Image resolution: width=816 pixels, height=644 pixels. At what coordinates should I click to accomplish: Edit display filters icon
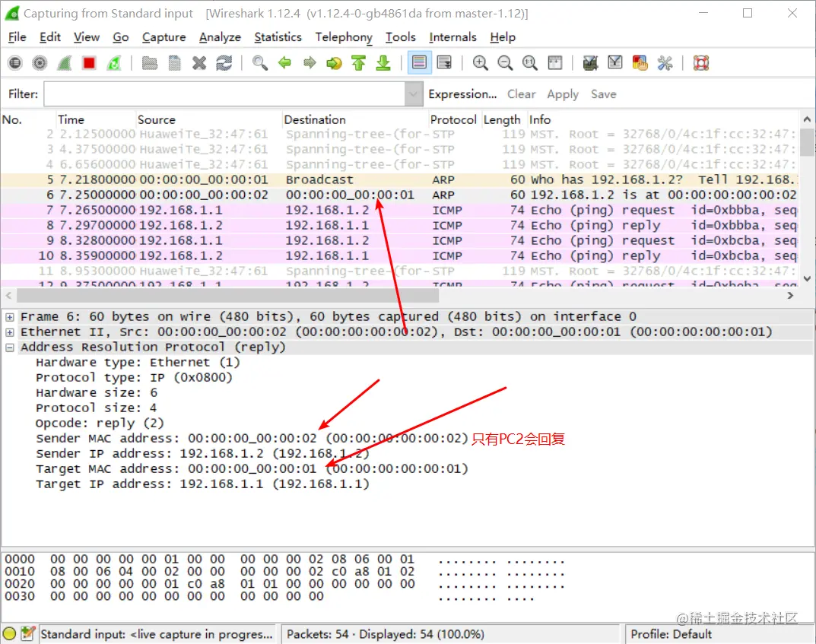pyautogui.click(x=615, y=63)
